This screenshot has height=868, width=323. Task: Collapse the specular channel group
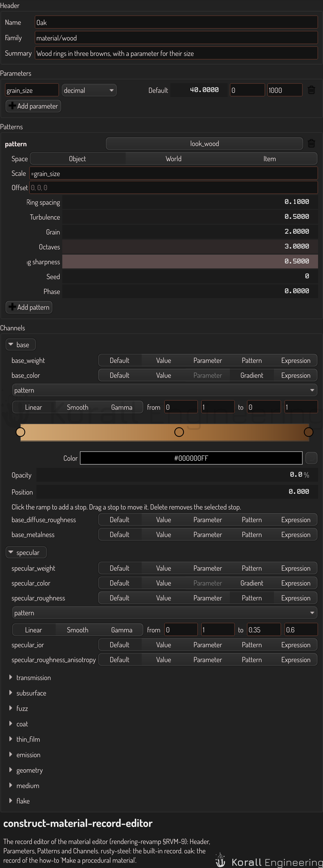(x=26, y=552)
